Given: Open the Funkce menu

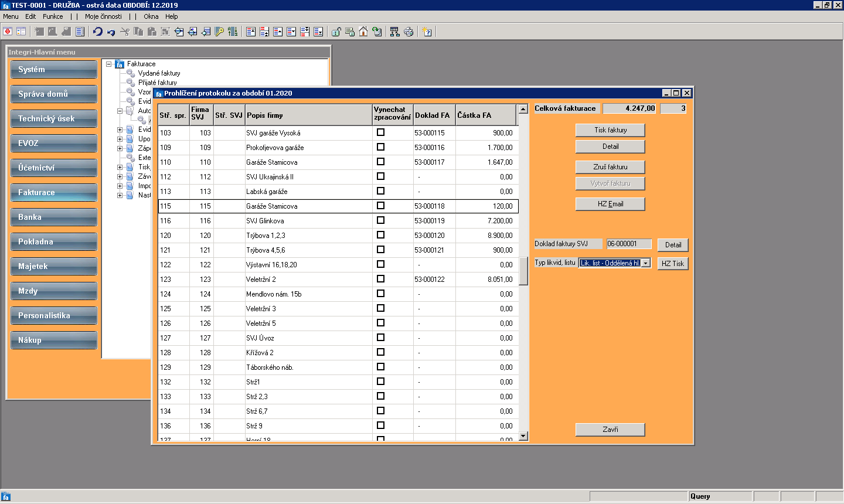Looking at the screenshot, I should pos(53,16).
